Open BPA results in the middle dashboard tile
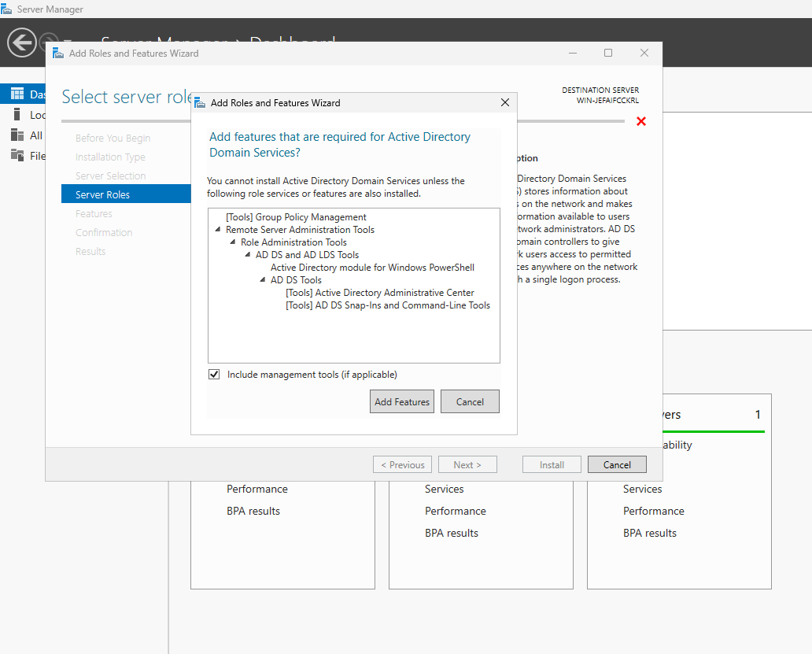Image resolution: width=812 pixels, height=654 pixels. tap(452, 533)
